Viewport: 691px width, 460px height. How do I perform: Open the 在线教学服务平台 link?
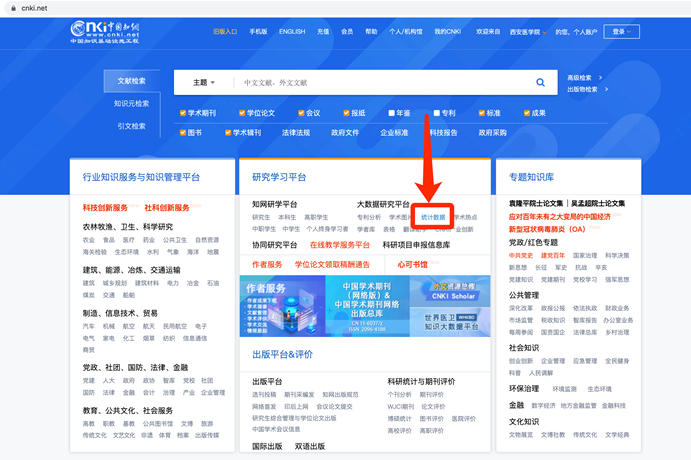point(340,245)
